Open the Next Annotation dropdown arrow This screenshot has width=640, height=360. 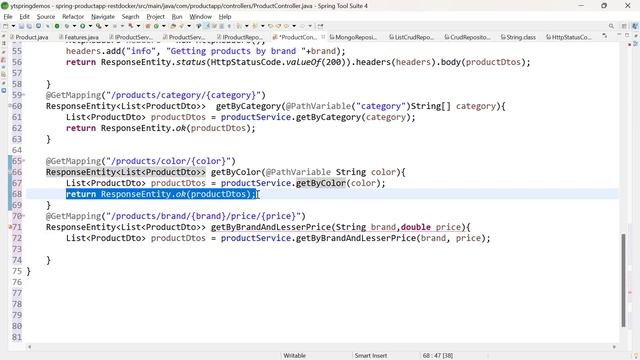pos(247,26)
